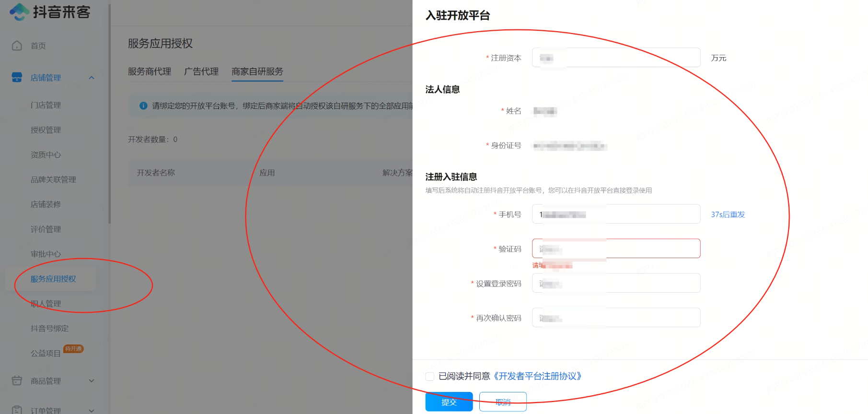868x414 pixels.
Task: Click the 首页 home icon
Action: (x=17, y=46)
